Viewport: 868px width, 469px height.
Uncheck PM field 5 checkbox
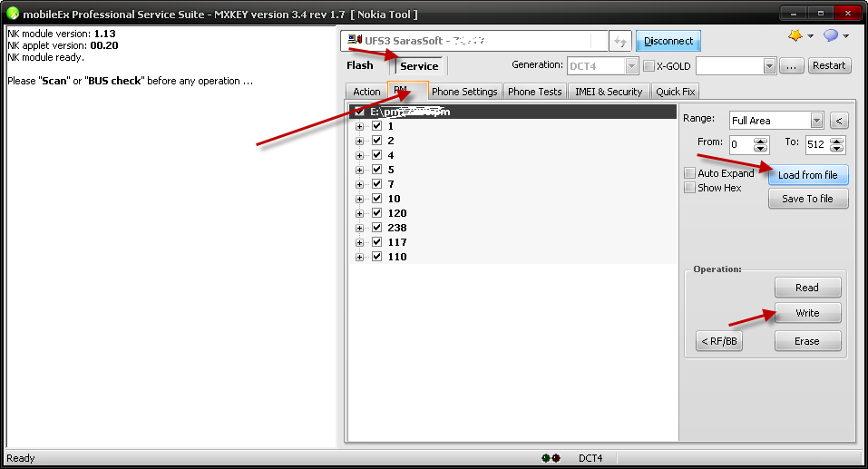click(377, 170)
